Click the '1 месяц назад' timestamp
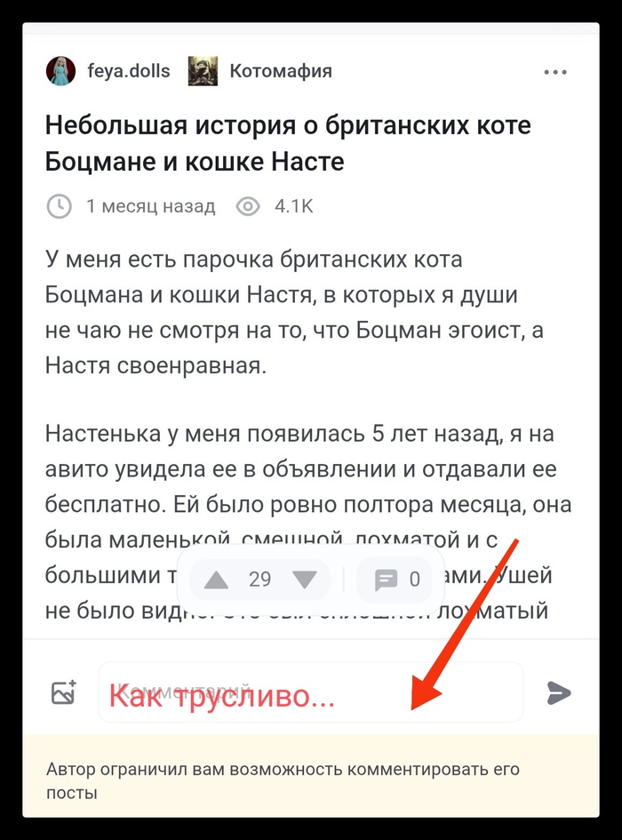The width and height of the screenshot is (622, 840). tap(151, 206)
